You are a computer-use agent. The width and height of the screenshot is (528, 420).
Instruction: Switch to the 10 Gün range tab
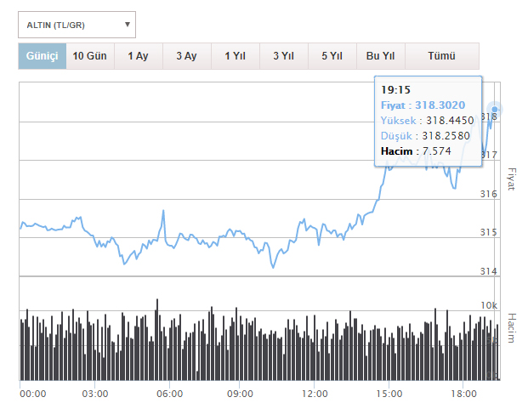[x=90, y=56]
